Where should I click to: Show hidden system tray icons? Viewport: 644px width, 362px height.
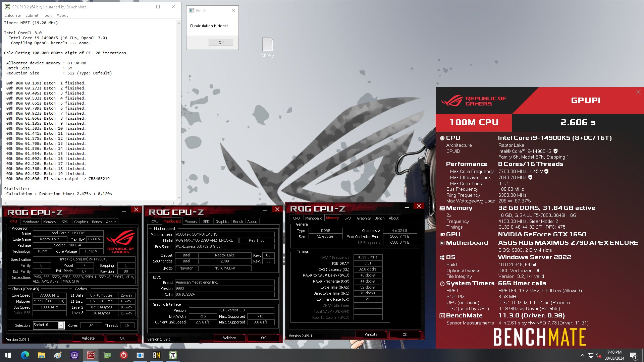tap(582, 355)
